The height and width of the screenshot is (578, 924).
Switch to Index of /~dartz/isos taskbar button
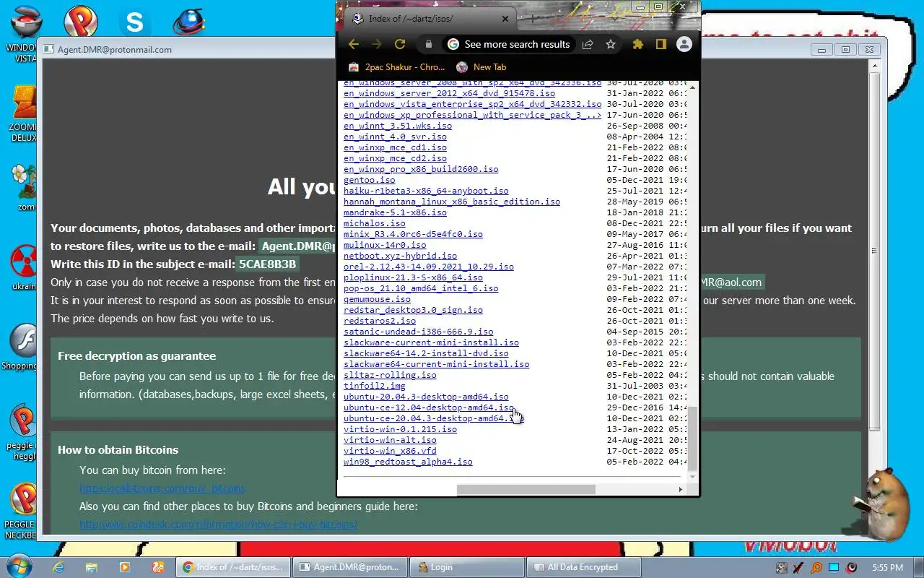click(233, 567)
